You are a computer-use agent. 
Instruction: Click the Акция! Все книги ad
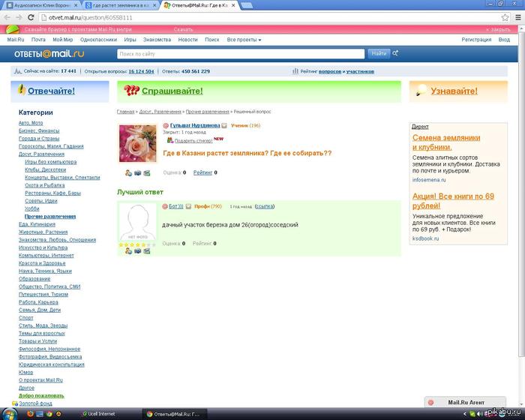(x=453, y=201)
